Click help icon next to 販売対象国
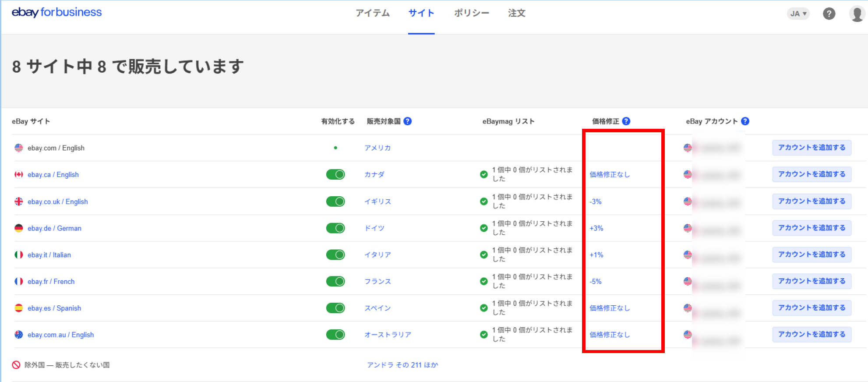The width and height of the screenshot is (868, 382). tap(407, 121)
